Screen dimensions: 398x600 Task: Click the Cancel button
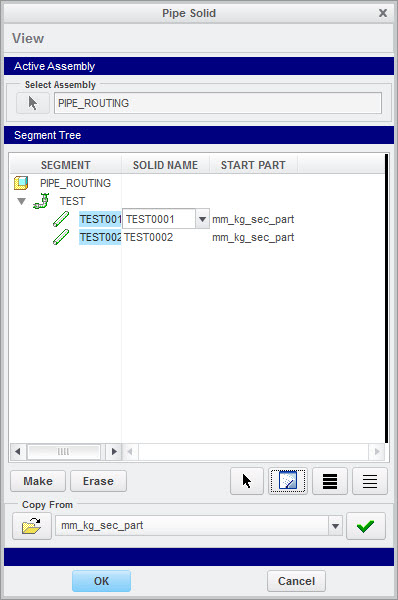pyautogui.click(x=296, y=581)
